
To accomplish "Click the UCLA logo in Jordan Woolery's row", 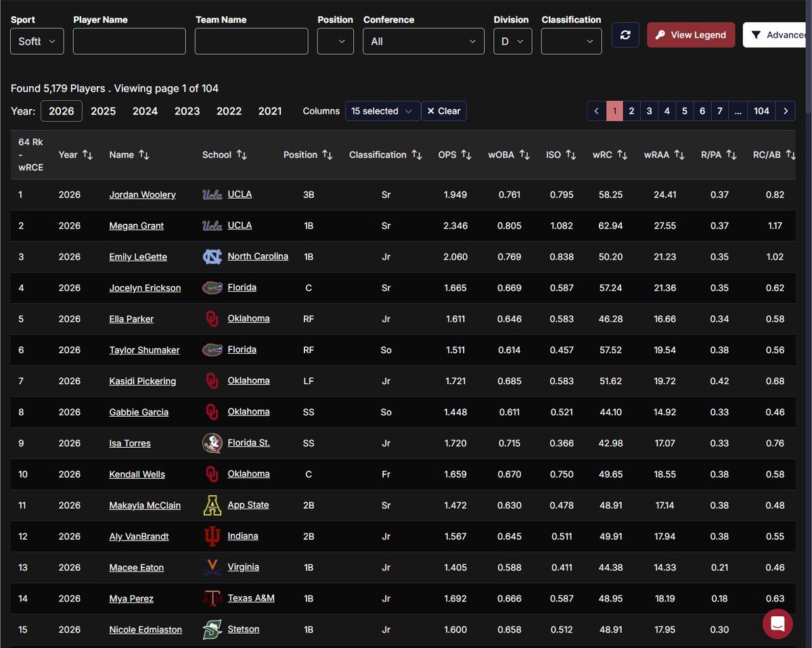I will (212, 194).
